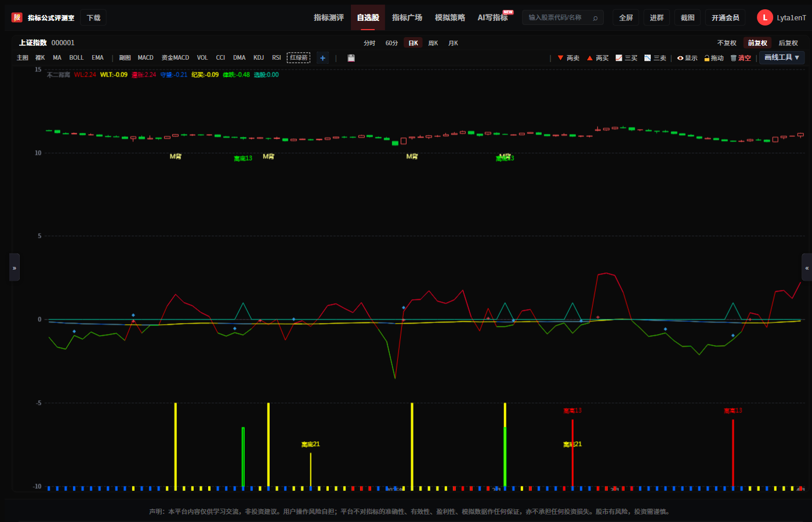
Task: Click the 全屏 fullscreen button
Action: 626,18
